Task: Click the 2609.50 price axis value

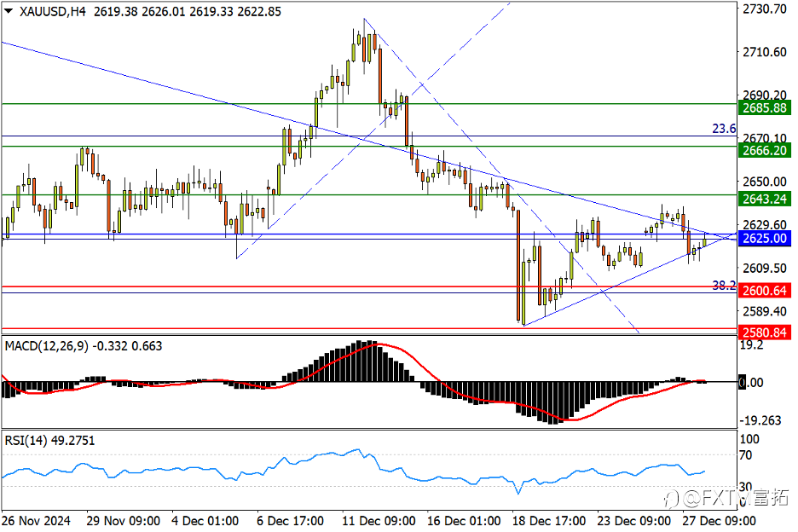Action: [765, 268]
